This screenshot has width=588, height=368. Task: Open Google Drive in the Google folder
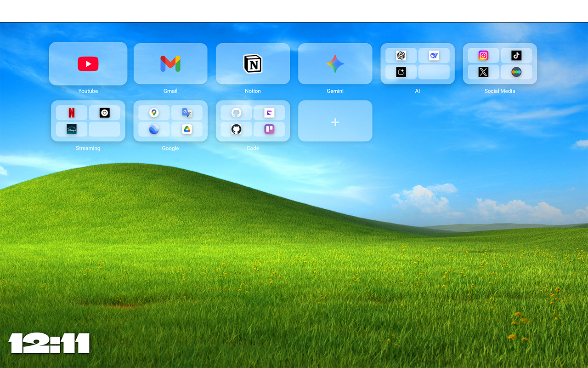(187, 129)
